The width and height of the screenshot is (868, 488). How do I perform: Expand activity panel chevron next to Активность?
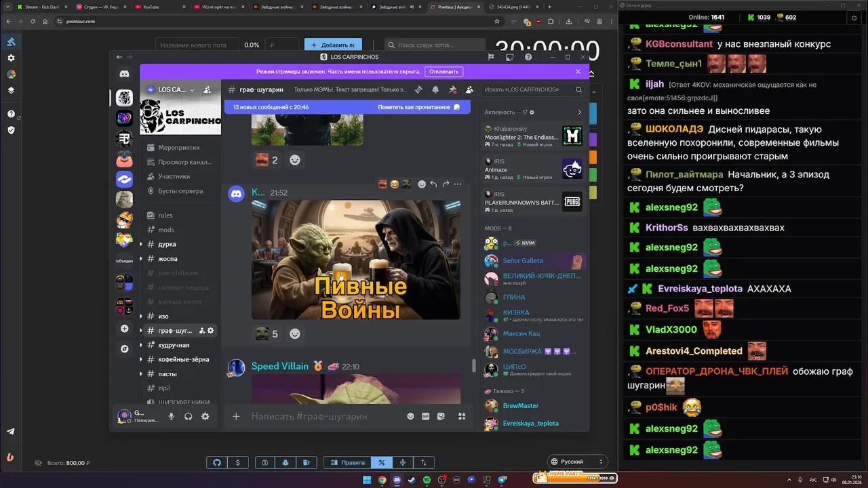579,112
